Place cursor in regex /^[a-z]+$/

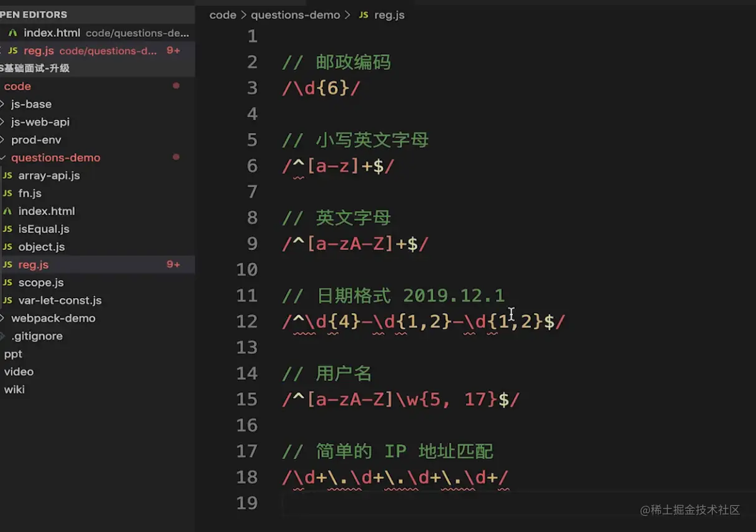coord(338,167)
